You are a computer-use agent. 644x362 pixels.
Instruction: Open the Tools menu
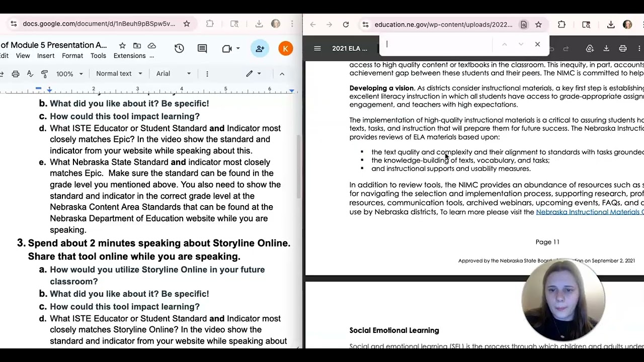pyautogui.click(x=98, y=56)
